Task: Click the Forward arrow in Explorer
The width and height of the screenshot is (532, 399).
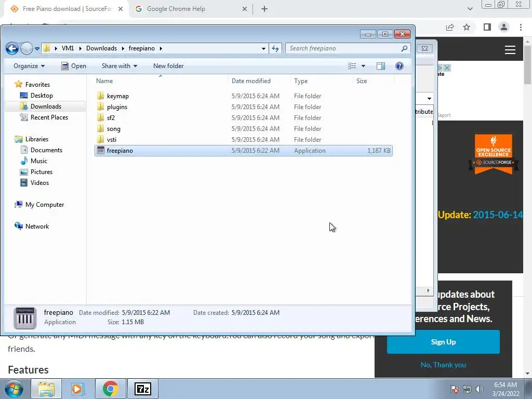Action: point(26,48)
